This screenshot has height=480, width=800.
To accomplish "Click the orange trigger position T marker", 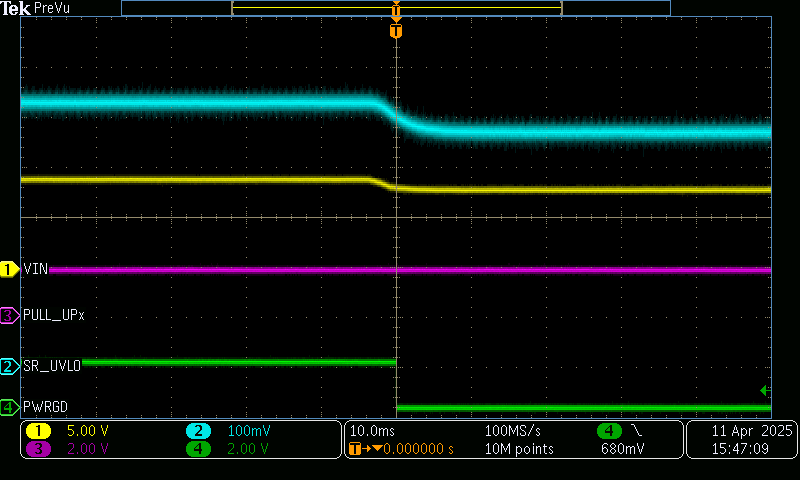I will coord(396,31).
